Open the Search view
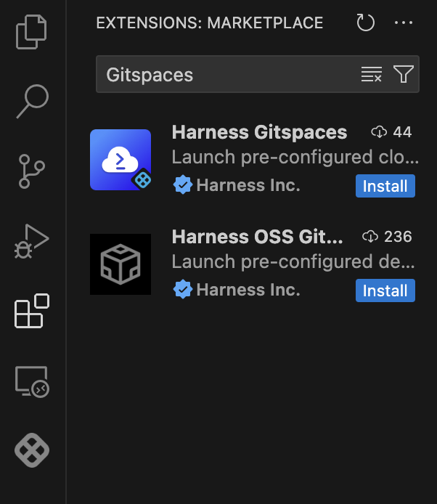This screenshot has height=504, width=437. click(32, 101)
